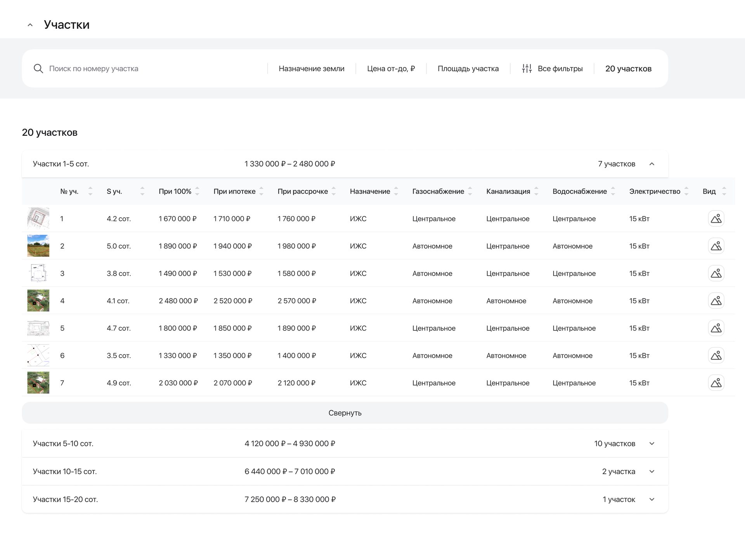Open thumbnail image of plot 5

[38, 328]
